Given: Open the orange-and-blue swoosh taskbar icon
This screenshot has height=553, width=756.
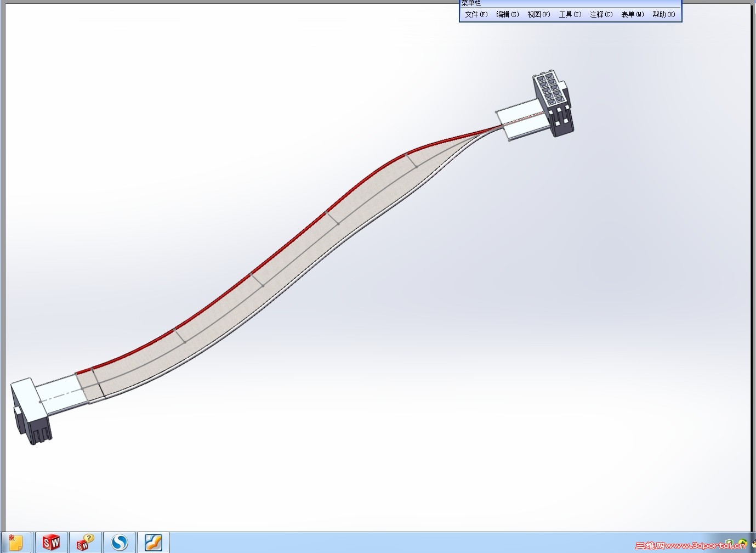Looking at the screenshot, I should [154, 543].
